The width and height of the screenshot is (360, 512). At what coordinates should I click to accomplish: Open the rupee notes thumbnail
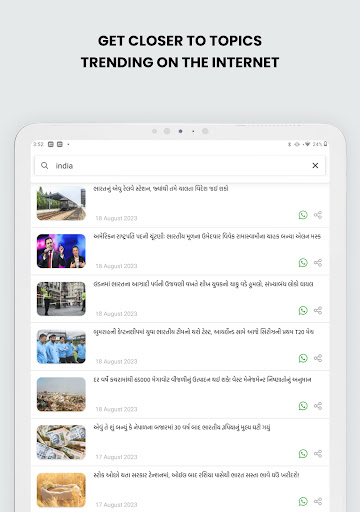[61, 442]
